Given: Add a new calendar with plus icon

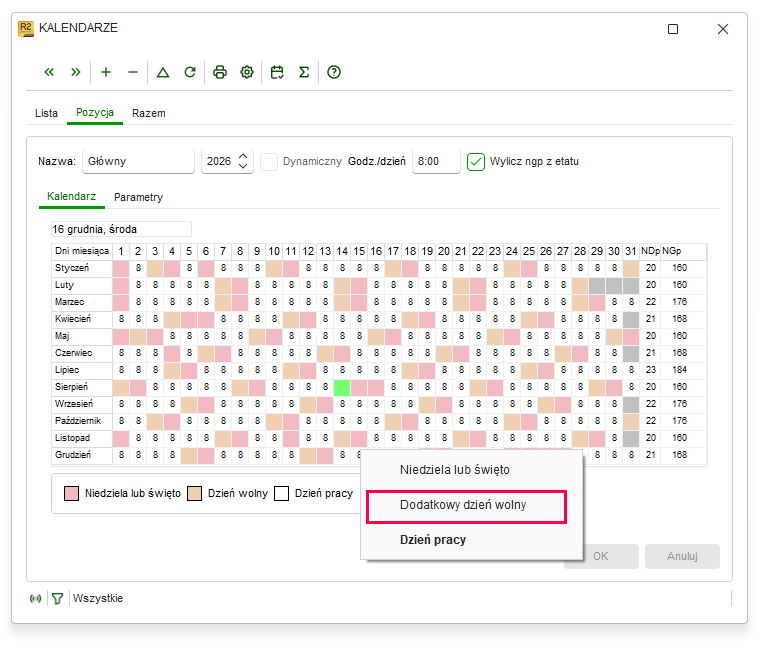Looking at the screenshot, I should (106, 72).
